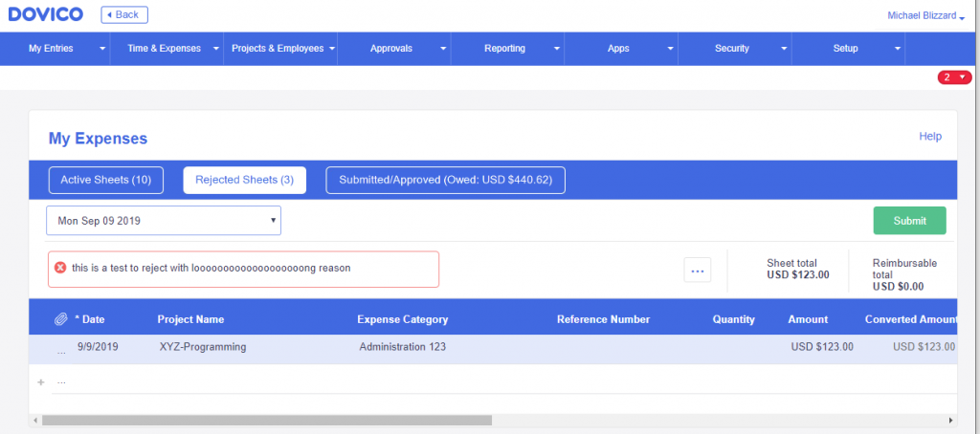The image size is (980, 434).
Task: Open the Mon Sep 09 2019 date dropdown
Action: coord(164,221)
